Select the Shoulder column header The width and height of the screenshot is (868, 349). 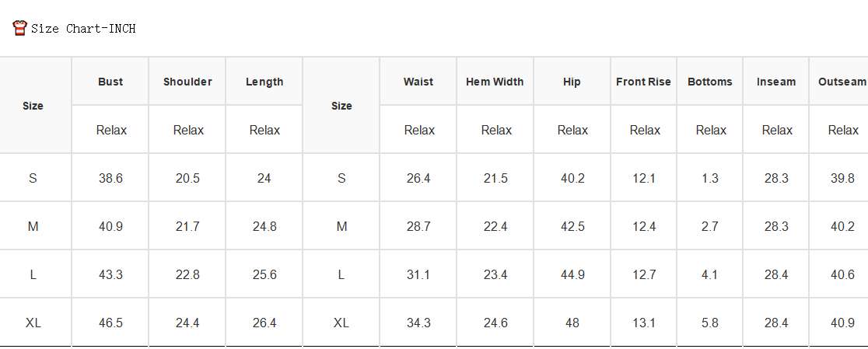187,82
